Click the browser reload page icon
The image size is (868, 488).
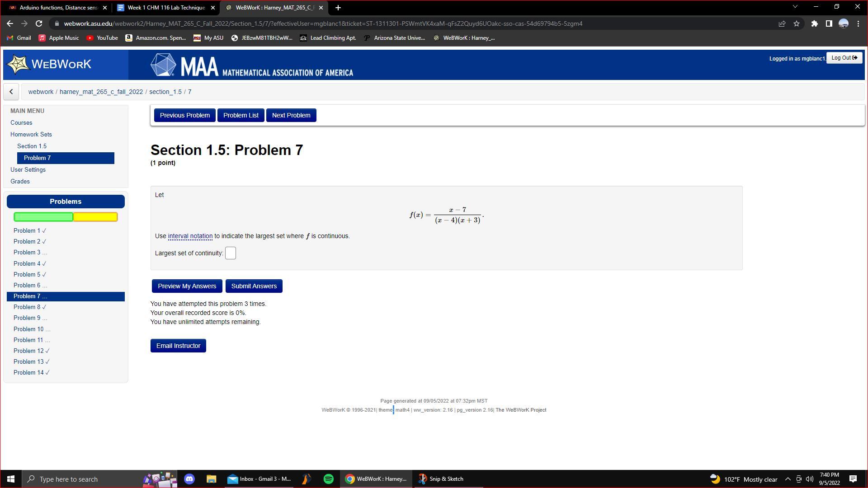(x=39, y=23)
